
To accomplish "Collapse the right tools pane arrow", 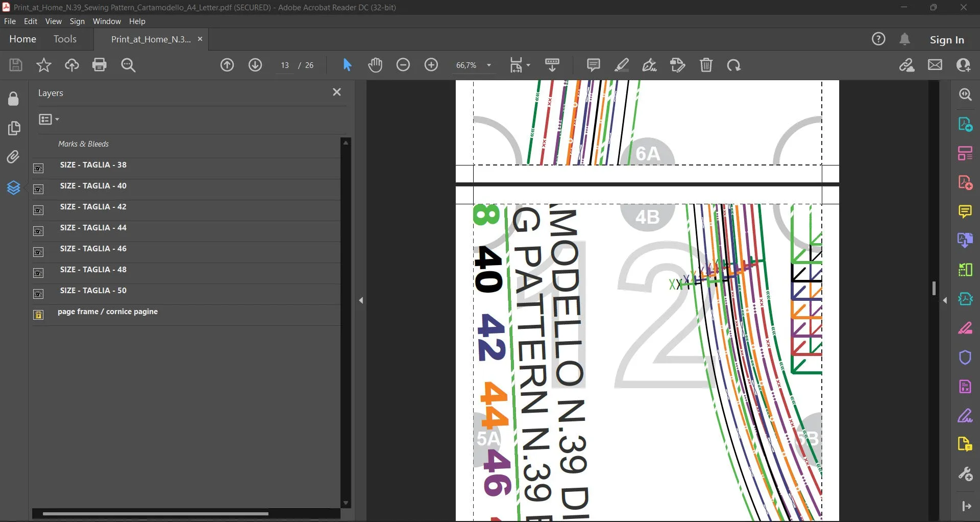I will [x=945, y=300].
